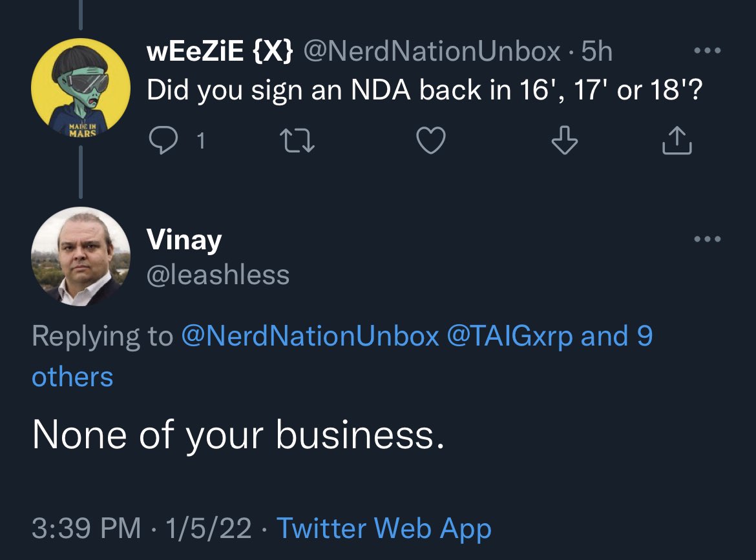Open more options for wEeZiE's tweet

coord(708,52)
